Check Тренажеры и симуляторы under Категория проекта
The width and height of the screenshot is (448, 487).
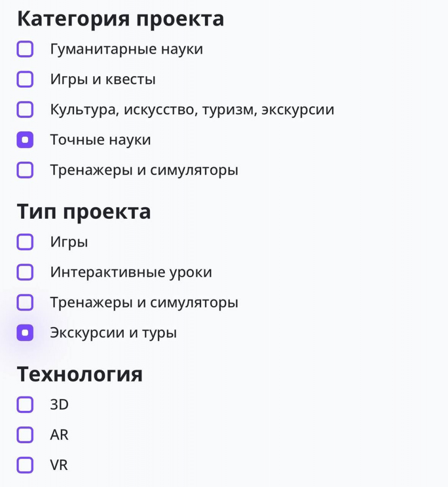coord(25,170)
